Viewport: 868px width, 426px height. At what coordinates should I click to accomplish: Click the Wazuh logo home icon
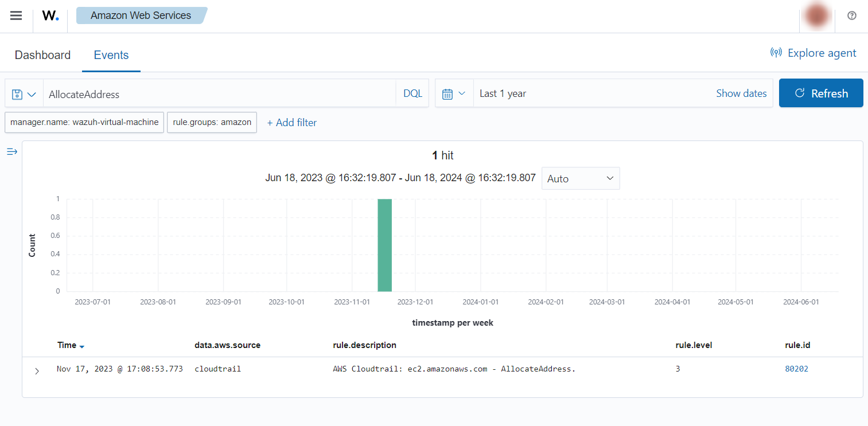click(x=50, y=16)
